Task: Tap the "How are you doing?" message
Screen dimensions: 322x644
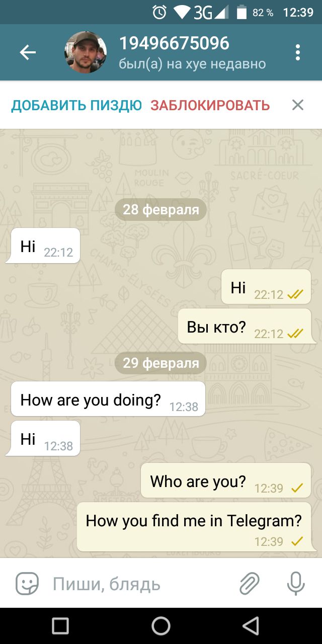Action: click(108, 399)
